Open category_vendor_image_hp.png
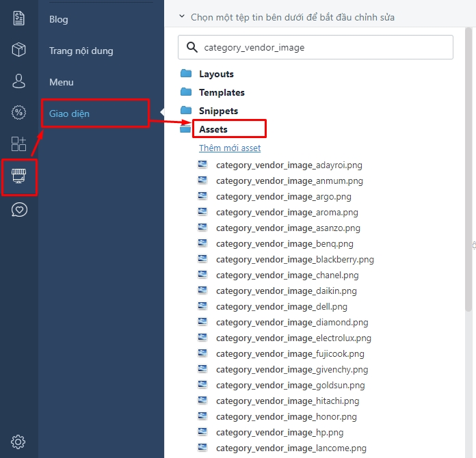 click(280, 433)
